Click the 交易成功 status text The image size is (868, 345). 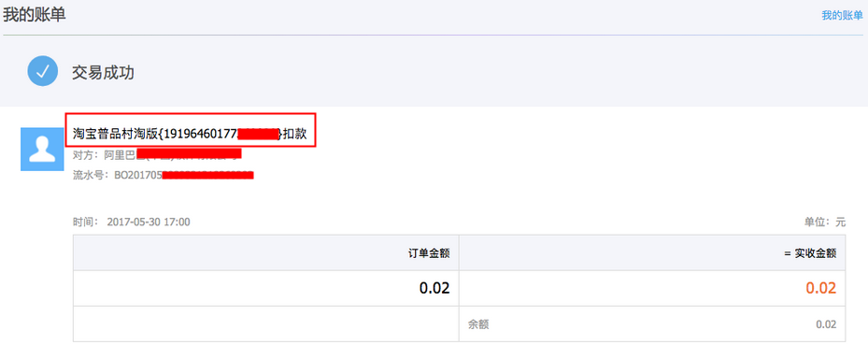103,72
